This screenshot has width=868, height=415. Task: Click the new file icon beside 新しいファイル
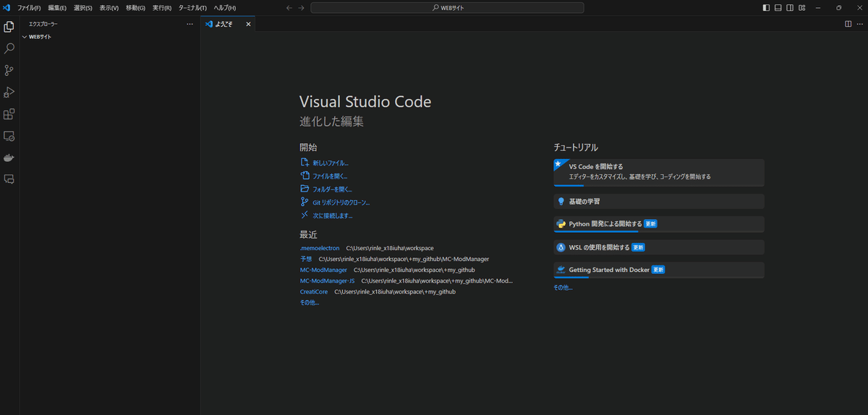305,163
